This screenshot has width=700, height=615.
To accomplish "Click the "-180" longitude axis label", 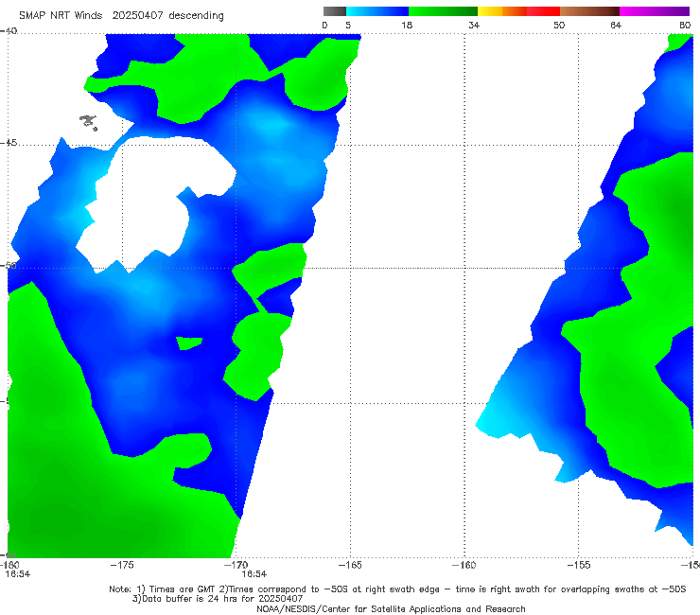I will point(9,565).
